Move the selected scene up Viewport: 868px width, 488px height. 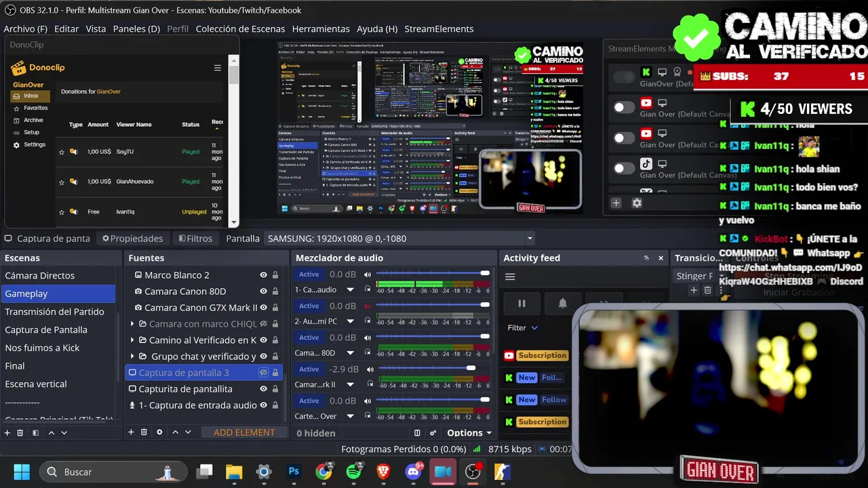pos(51,432)
